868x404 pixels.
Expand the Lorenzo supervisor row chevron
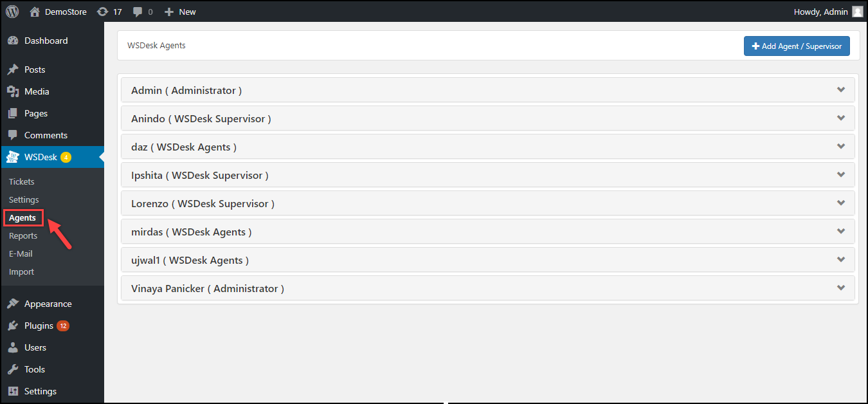[841, 203]
